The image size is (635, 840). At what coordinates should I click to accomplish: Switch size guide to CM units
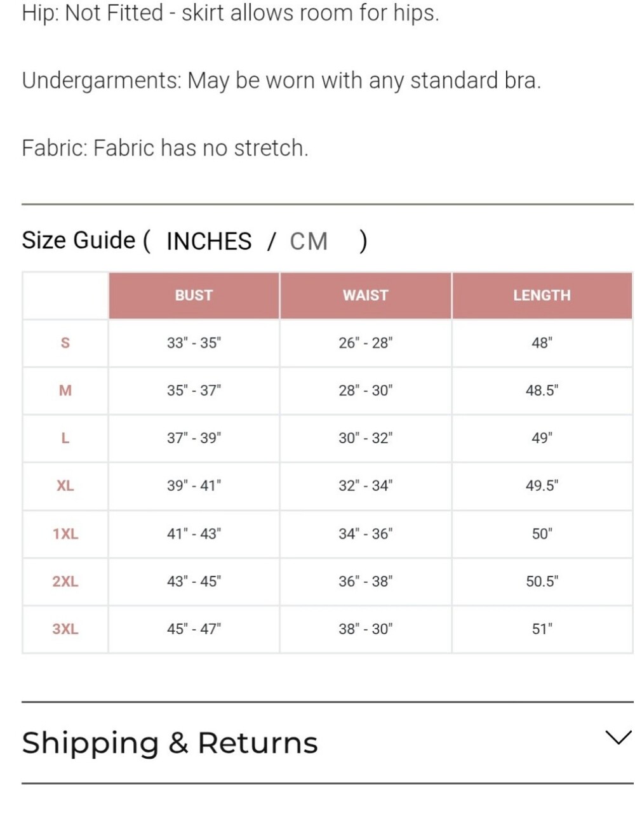click(x=309, y=241)
